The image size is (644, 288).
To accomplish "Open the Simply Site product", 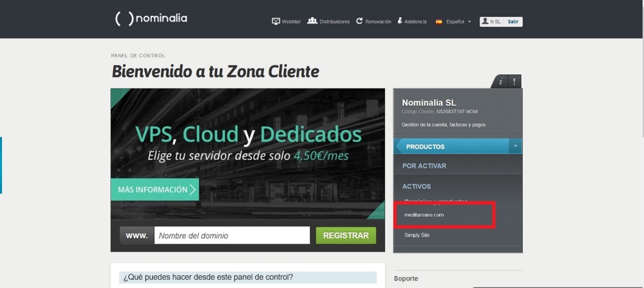I will pyautogui.click(x=417, y=235).
